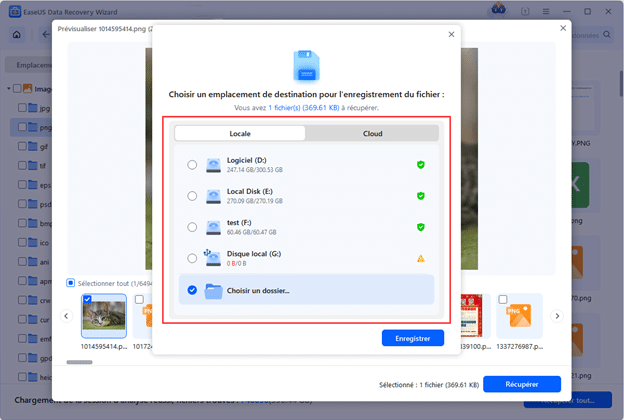
Task: Toggle the Sélectionner tout checkbox
Action: click(x=70, y=283)
